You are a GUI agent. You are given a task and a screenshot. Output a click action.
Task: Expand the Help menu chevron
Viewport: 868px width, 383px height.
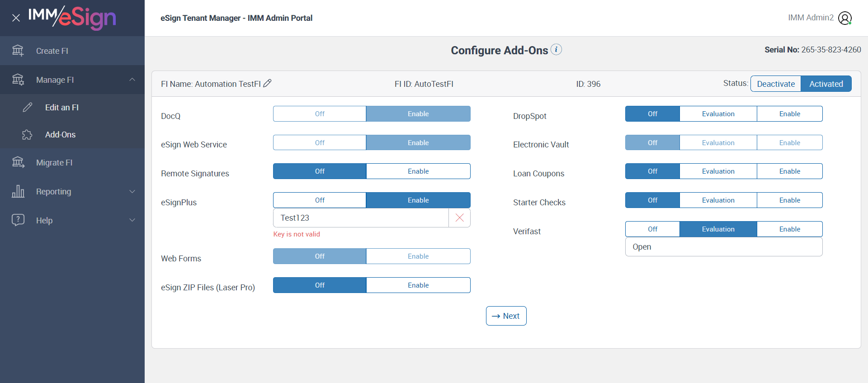tap(132, 220)
